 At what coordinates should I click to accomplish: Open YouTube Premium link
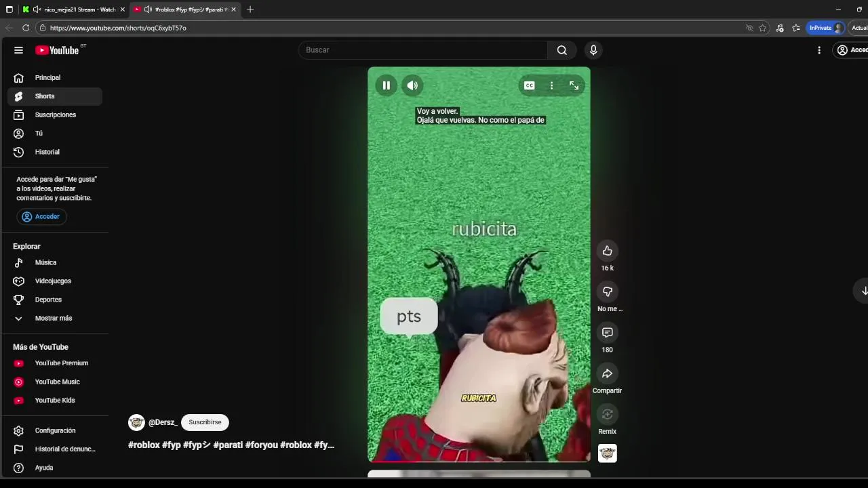coord(55,363)
